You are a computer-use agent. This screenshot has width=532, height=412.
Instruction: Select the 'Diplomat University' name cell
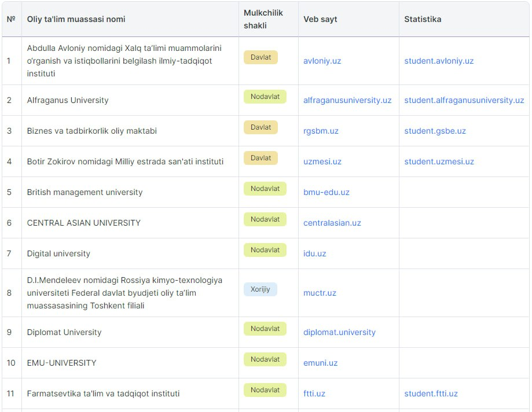point(130,332)
